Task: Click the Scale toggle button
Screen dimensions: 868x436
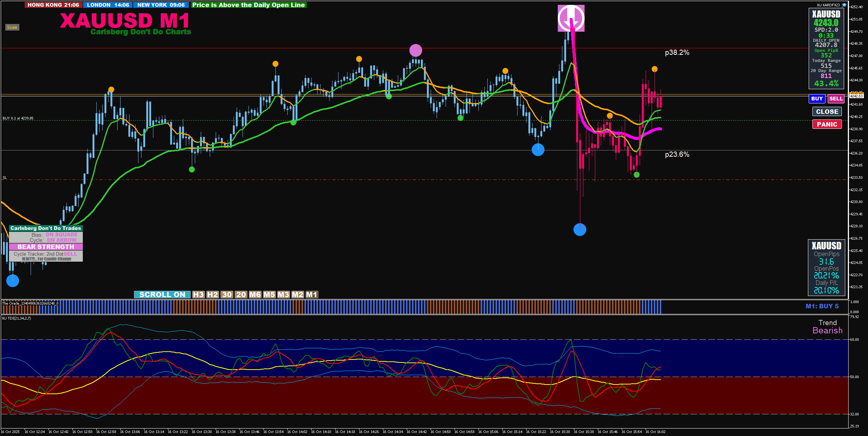Action: (12, 27)
